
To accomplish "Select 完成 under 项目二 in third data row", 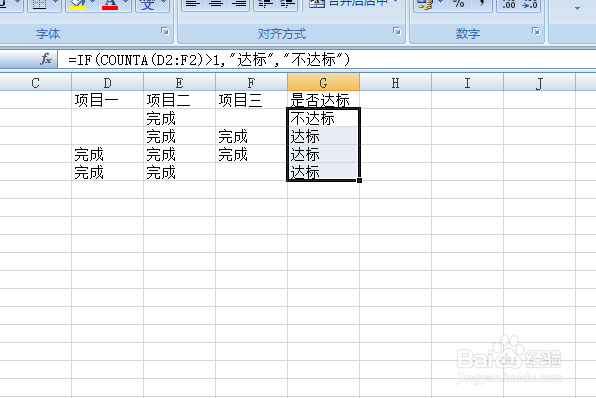I will [179, 154].
